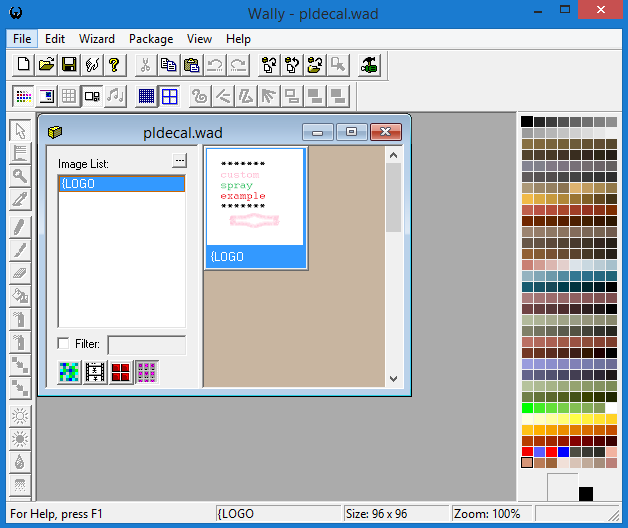Open the Wizard menu

[x=97, y=39]
